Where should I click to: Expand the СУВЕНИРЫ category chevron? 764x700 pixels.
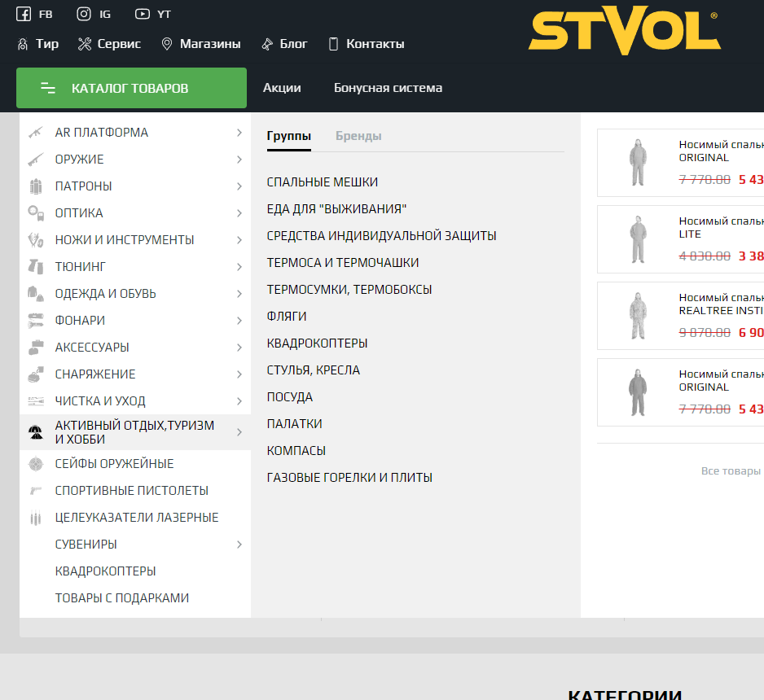239,545
